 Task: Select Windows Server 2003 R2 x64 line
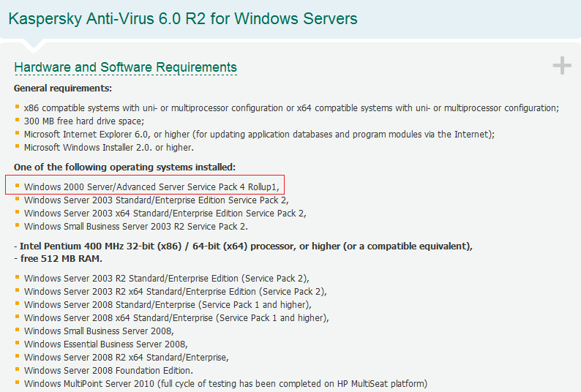[176, 292]
